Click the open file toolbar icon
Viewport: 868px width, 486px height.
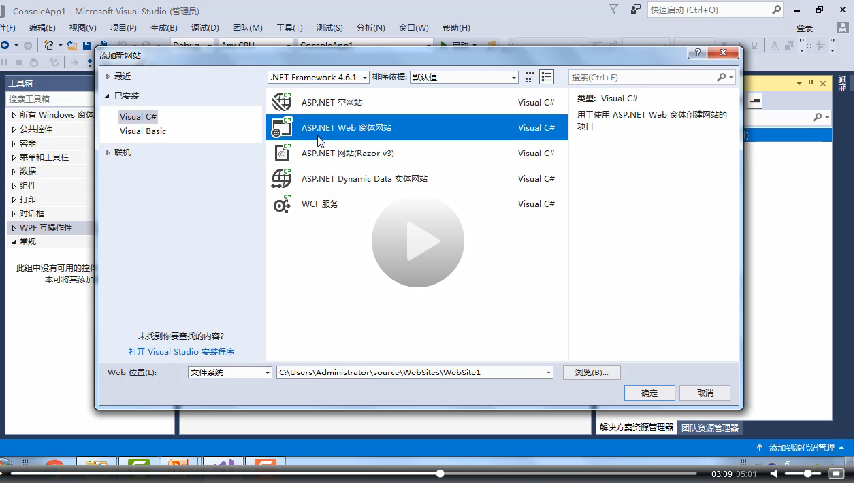71,45
